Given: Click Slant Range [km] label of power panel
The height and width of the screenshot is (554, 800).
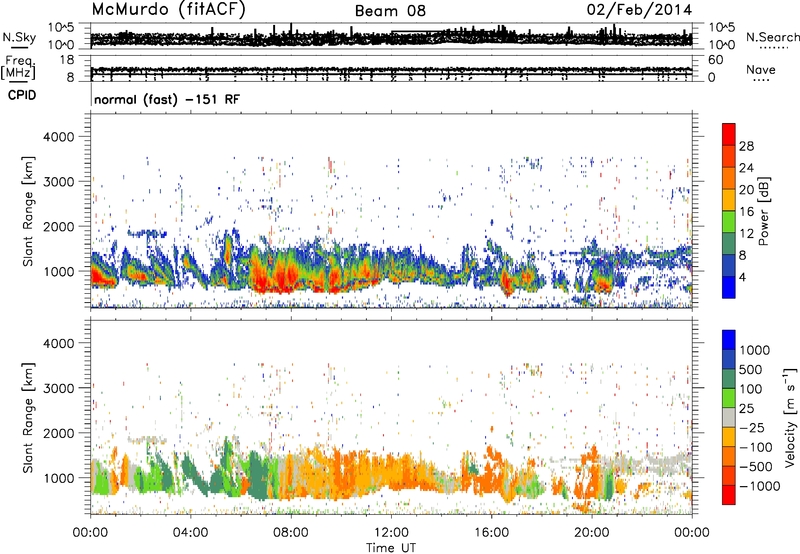Looking at the screenshot, I should pyautogui.click(x=28, y=211).
